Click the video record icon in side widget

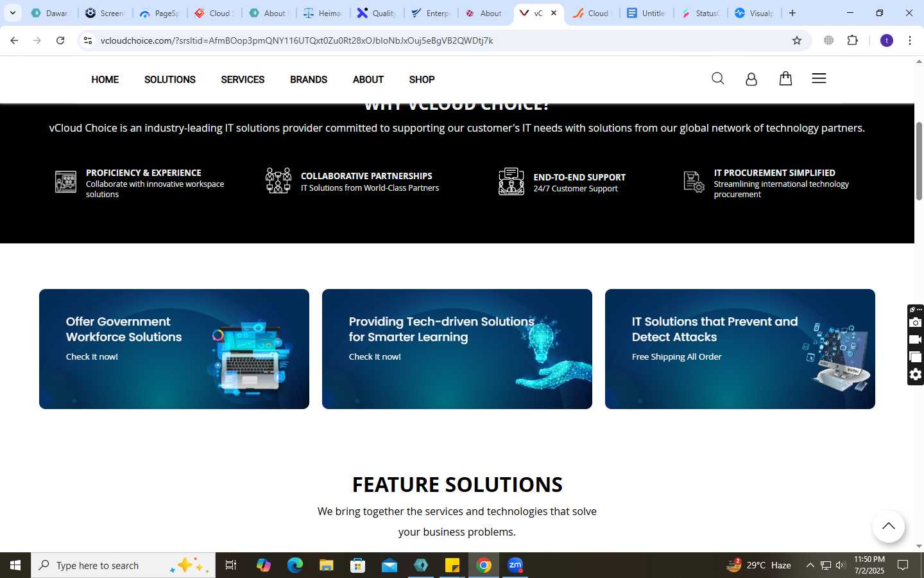916,340
